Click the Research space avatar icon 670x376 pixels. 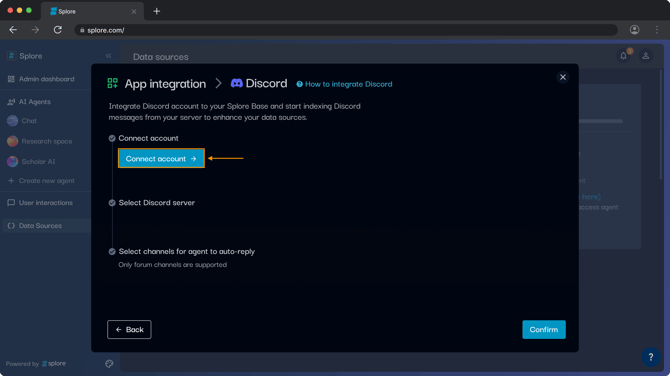[12, 141]
